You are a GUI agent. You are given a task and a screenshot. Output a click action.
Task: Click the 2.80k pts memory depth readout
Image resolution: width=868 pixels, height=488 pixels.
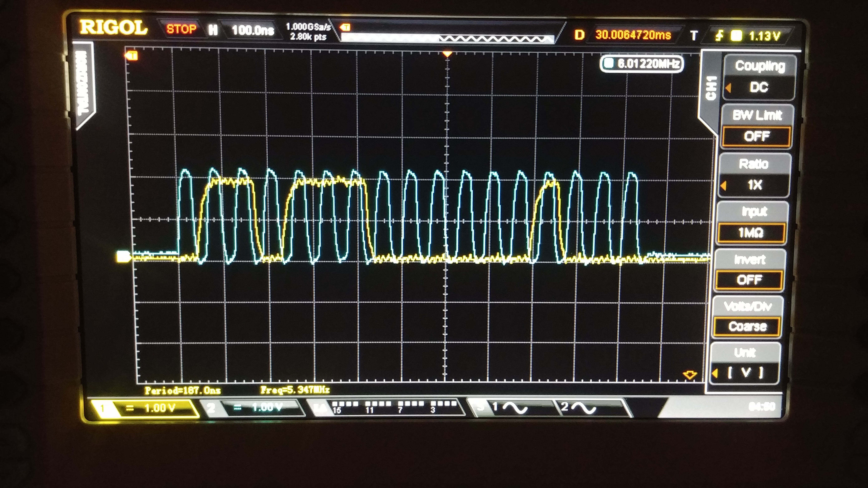308,36
